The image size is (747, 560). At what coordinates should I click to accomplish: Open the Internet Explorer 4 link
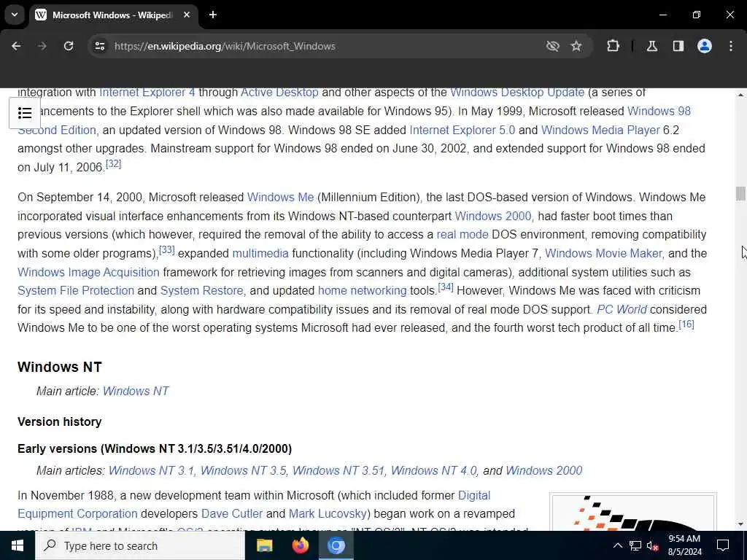tap(147, 93)
